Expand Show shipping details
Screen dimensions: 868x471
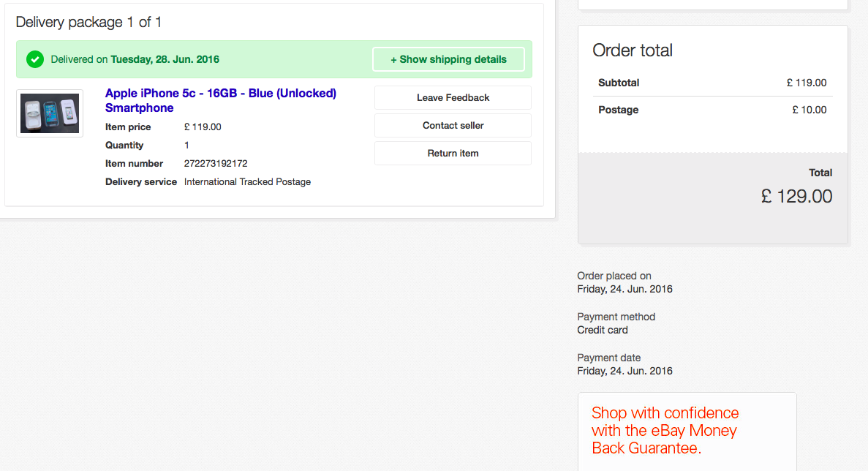(x=448, y=59)
